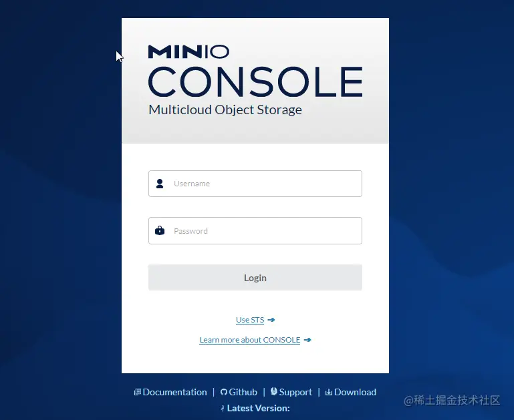Click arrow icon beside Learn more about CONSOLE
Screen dimensions: 514x420
pyautogui.click(x=307, y=340)
